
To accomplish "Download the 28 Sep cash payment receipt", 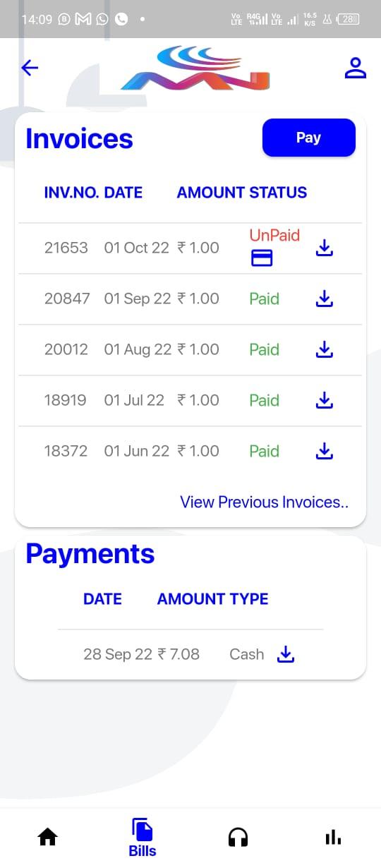I will 285,655.
